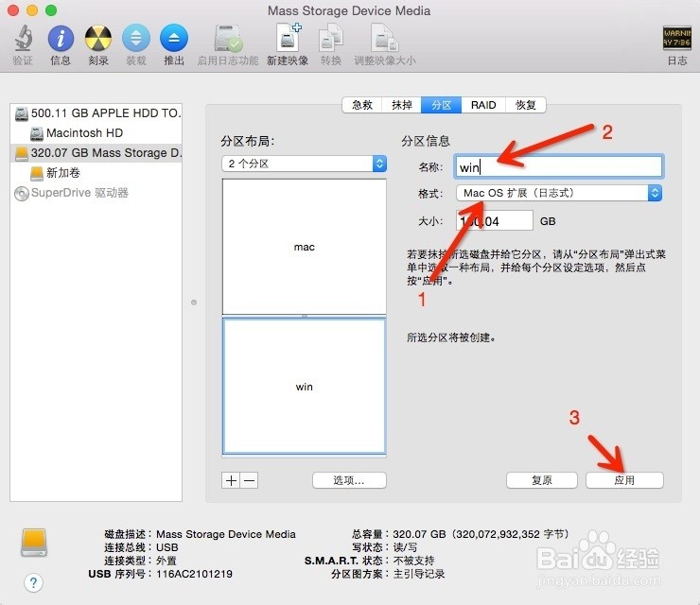Click the window zoom (green) button

point(51,10)
